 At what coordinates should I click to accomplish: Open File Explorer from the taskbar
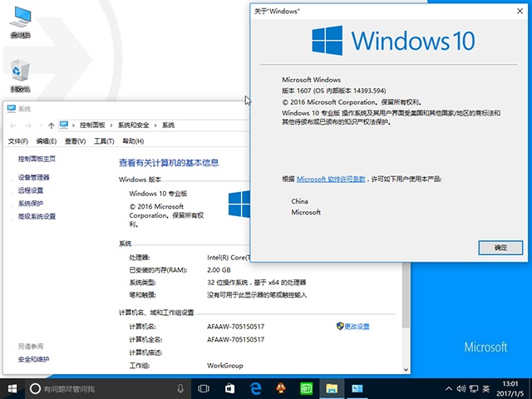[x=331, y=388]
